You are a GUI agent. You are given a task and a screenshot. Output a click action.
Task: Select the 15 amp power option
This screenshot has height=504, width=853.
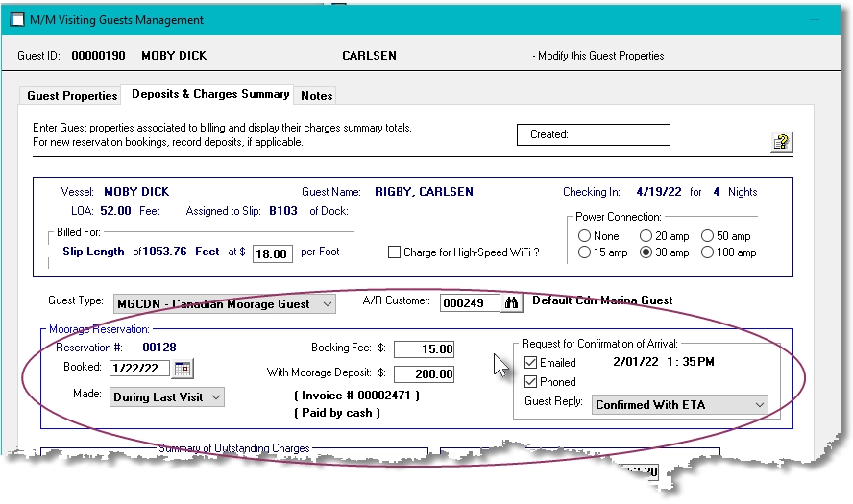pyautogui.click(x=584, y=252)
